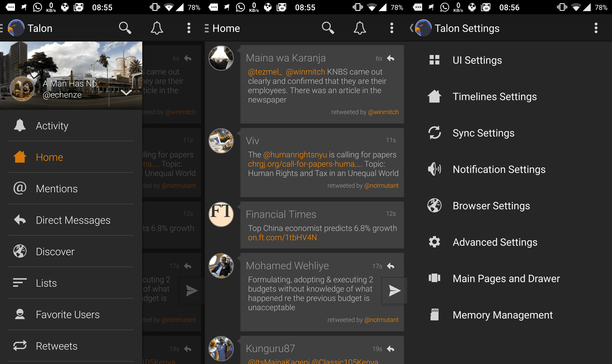
Task: Open Kunguru87 profile picture
Action: click(x=221, y=348)
